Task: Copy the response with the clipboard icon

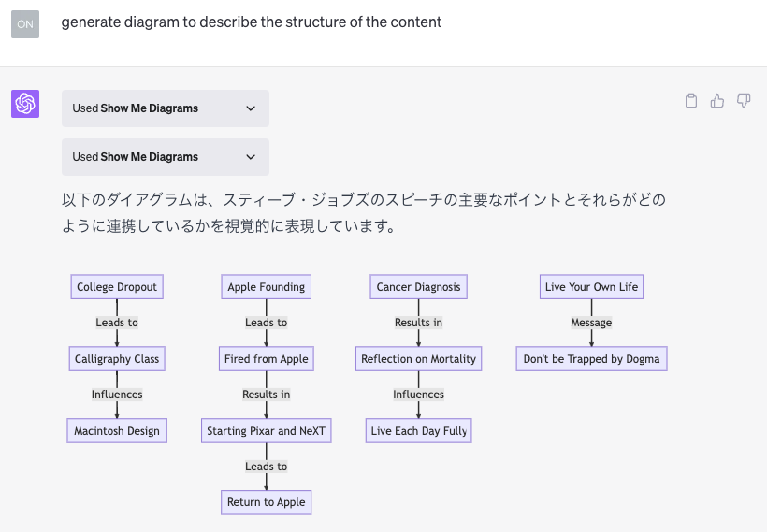Action: coord(691,101)
